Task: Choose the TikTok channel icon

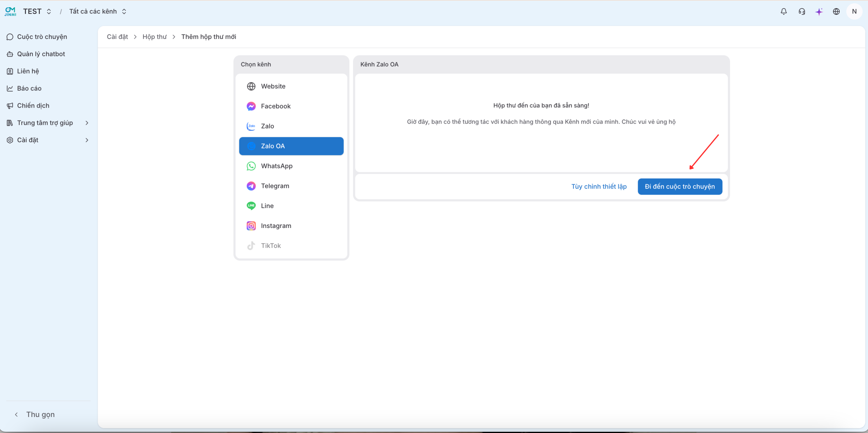Action: (x=251, y=245)
